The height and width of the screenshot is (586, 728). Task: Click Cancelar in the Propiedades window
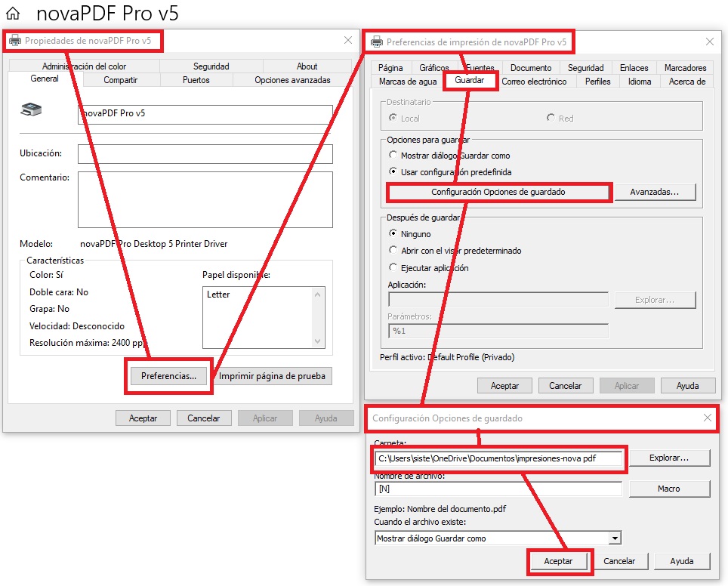point(204,418)
